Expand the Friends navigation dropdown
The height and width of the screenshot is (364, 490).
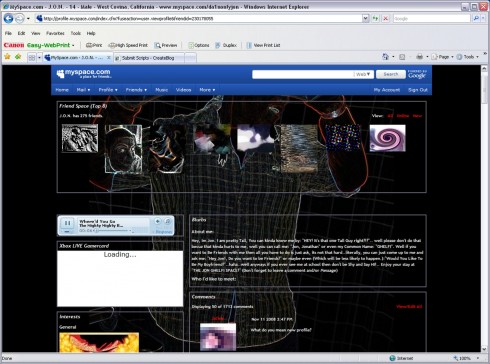136,90
